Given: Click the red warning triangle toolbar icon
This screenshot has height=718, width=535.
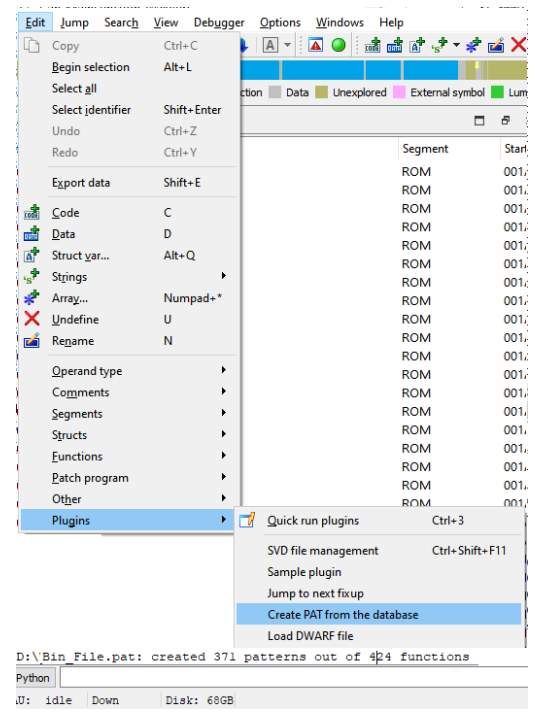Looking at the screenshot, I should tap(316, 45).
